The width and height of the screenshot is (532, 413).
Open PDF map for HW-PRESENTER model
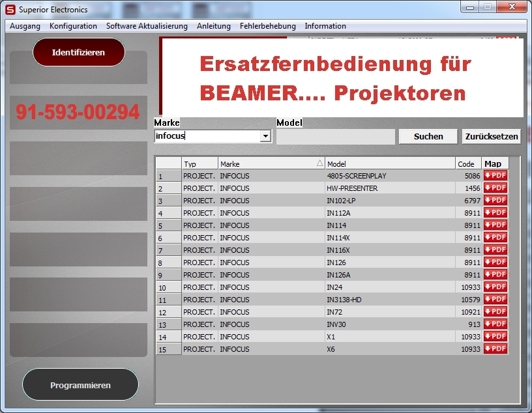pyautogui.click(x=495, y=188)
